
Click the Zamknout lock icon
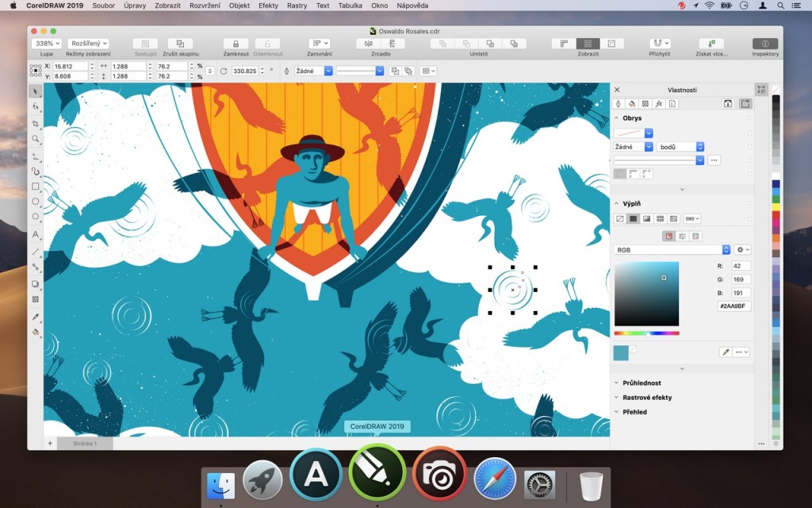point(236,44)
